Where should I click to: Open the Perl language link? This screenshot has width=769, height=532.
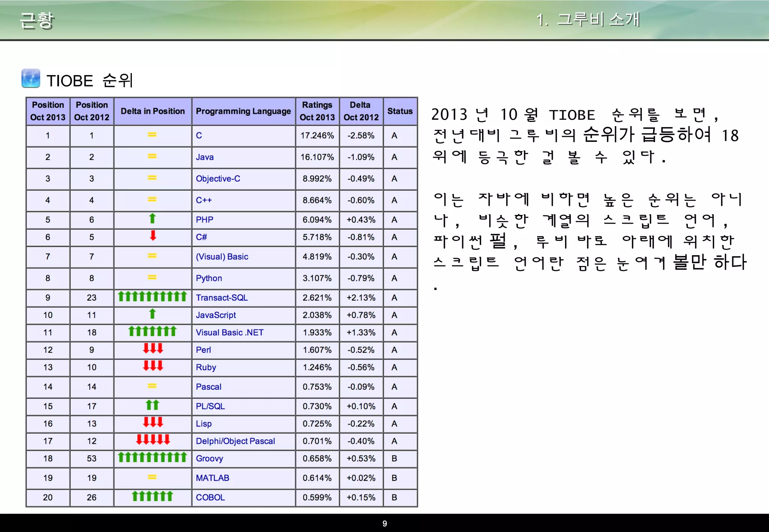click(204, 350)
